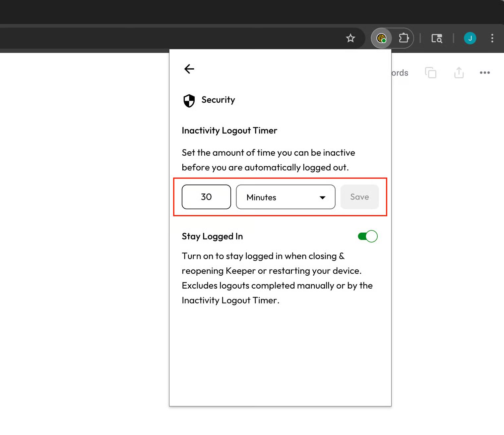Image resolution: width=504 pixels, height=435 pixels.
Task: Click the back arrow in Keeper popup
Action: point(189,69)
